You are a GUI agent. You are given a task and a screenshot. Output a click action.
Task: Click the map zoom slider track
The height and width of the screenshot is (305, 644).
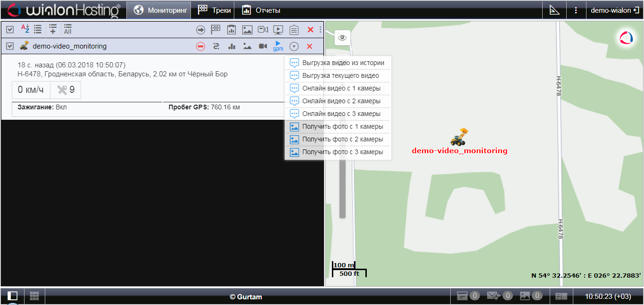point(342,189)
